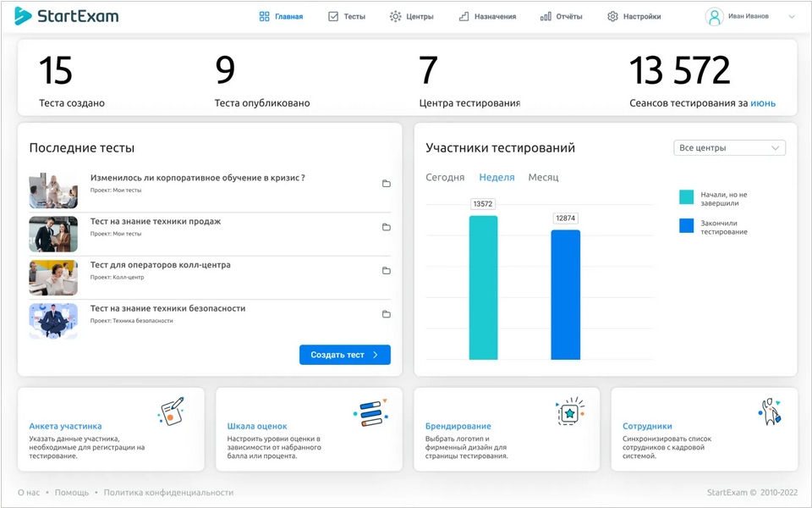Open the Политика конфиденциальности link
This screenshot has width=812, height=508.
pyautogui.click(x=168, y=493)
